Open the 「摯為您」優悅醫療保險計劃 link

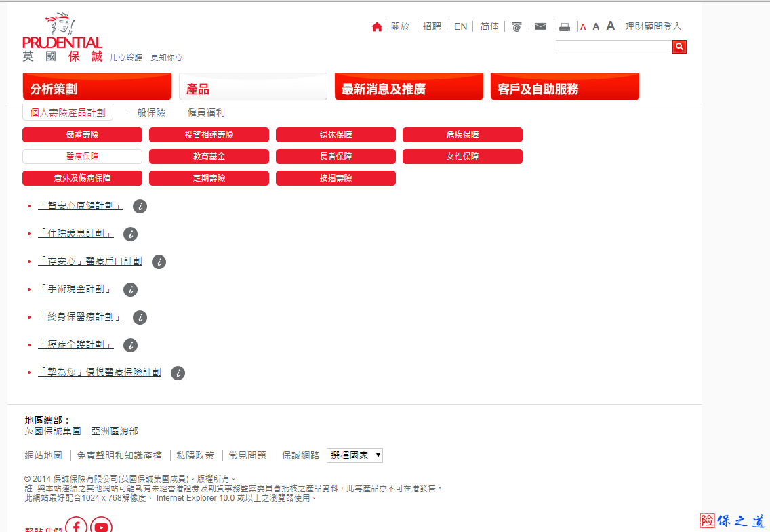point(100,373)
